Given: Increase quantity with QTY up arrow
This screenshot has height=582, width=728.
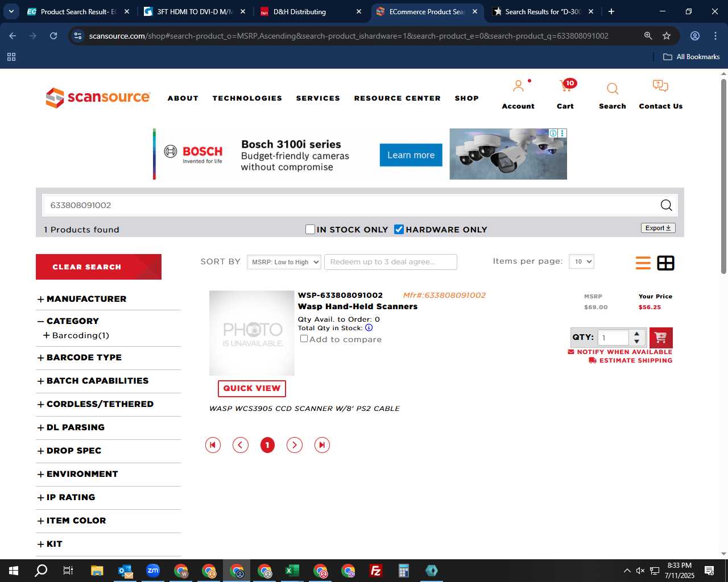Looking at the screenshot, I should pos(637,334).
